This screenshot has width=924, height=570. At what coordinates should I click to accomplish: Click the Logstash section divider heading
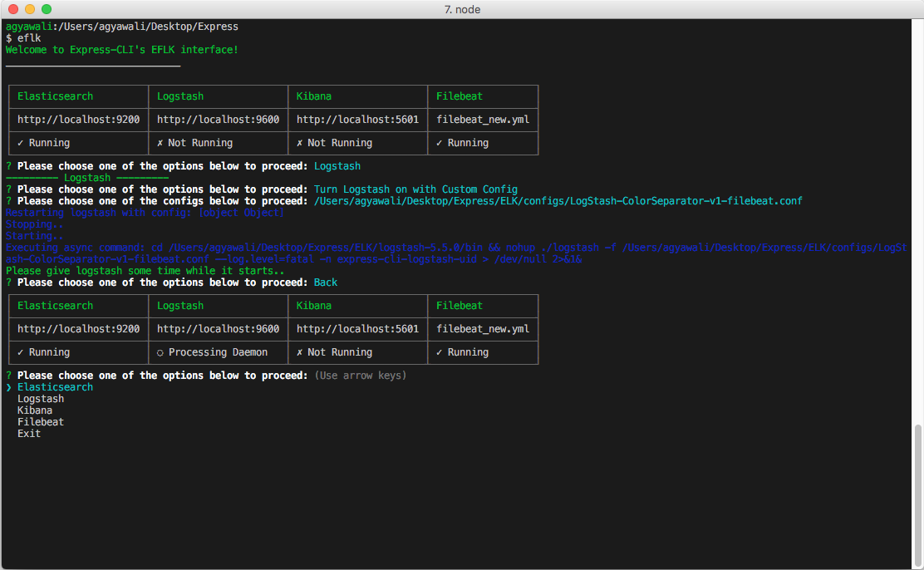(x=87, y=178)
